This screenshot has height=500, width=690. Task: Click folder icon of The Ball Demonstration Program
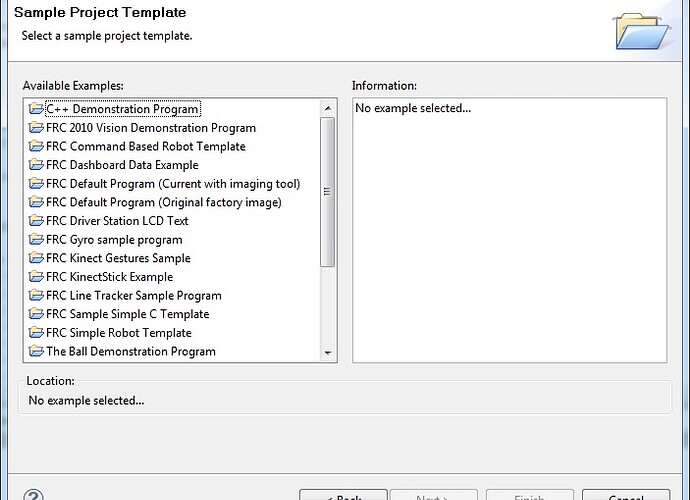click(36, 351)
